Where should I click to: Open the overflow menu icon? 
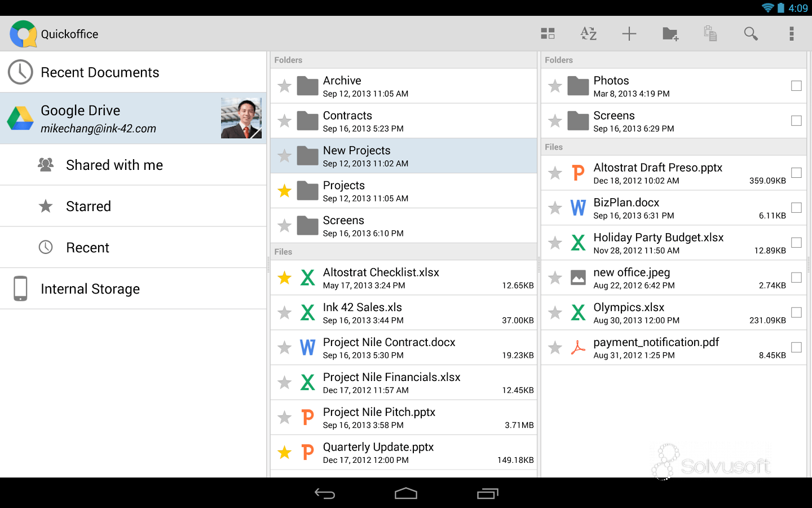click(791, 33)
